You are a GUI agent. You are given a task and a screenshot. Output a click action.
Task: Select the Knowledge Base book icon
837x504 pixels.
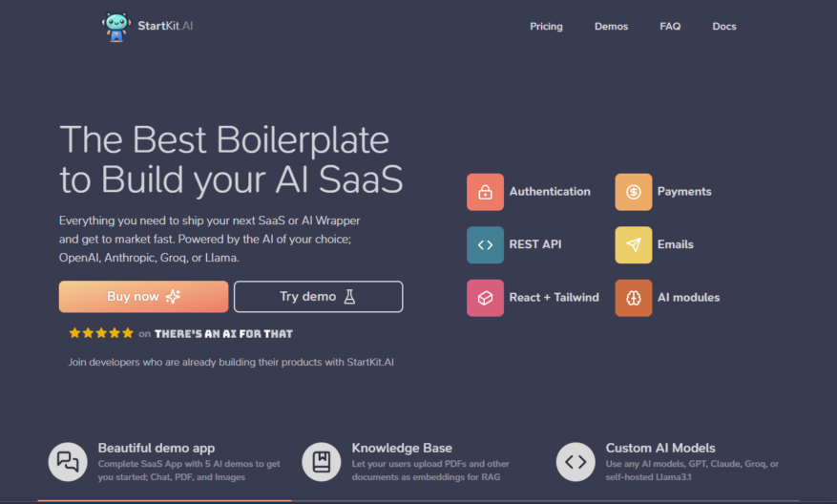[x=322, y=462]
